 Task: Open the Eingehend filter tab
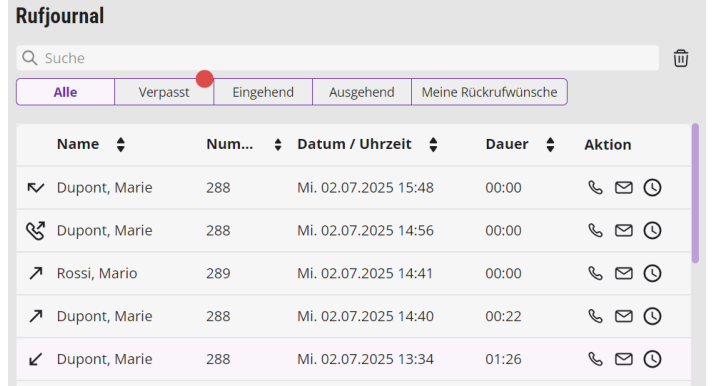(x=263, y=92)
